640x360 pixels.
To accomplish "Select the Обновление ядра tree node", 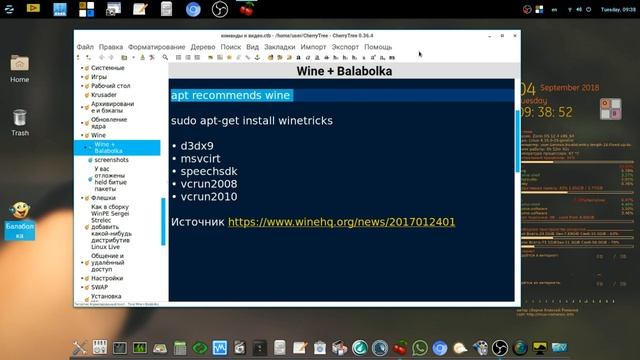I will [x=109, y=123].
